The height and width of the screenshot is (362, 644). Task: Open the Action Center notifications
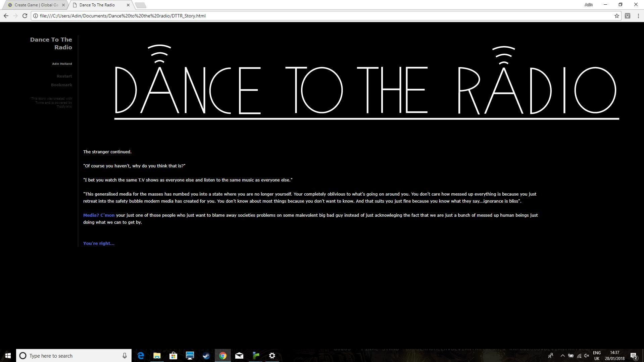click(634, 356)
